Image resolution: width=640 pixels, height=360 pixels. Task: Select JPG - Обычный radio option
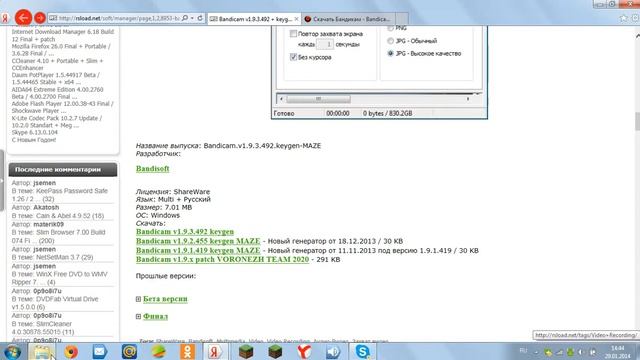(x=390, y=41)
